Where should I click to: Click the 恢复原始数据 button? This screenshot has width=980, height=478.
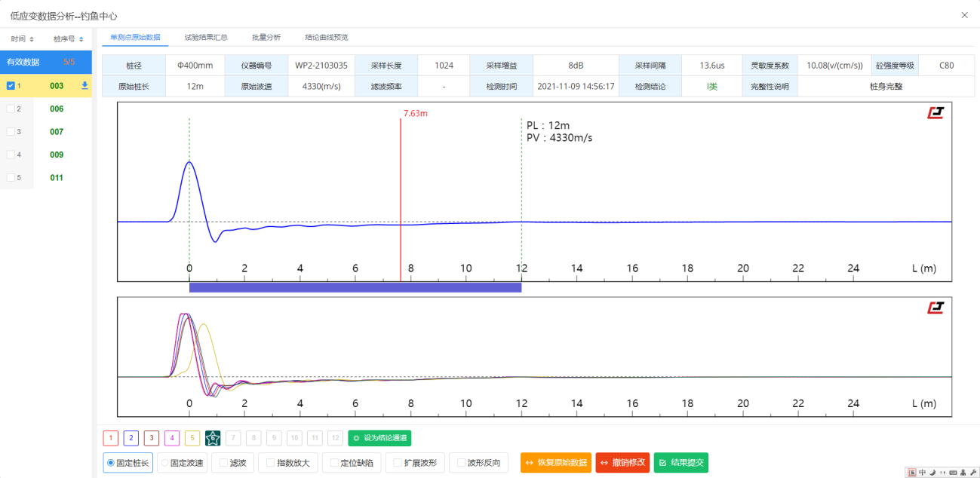point(556,463)
